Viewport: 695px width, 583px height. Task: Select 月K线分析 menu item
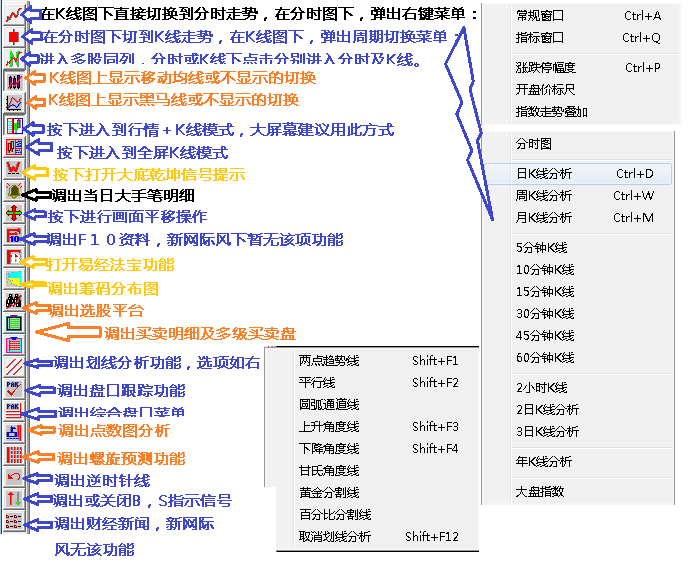578,218
